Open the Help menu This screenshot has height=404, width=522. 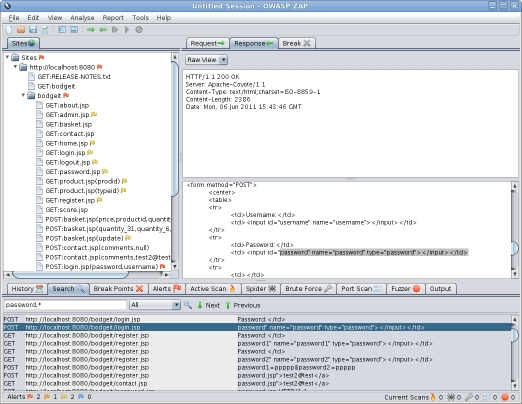point(164,18)
